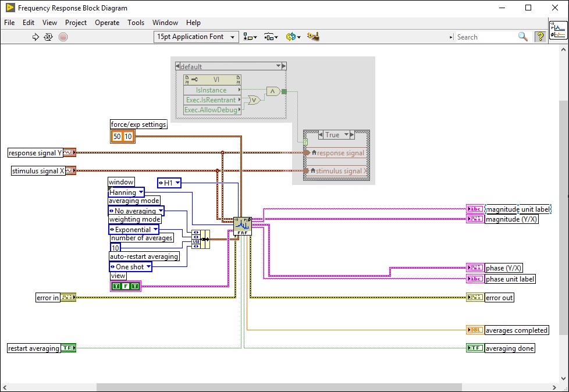Open the Operate menu

pyautogui.click(x=106, y=23)
